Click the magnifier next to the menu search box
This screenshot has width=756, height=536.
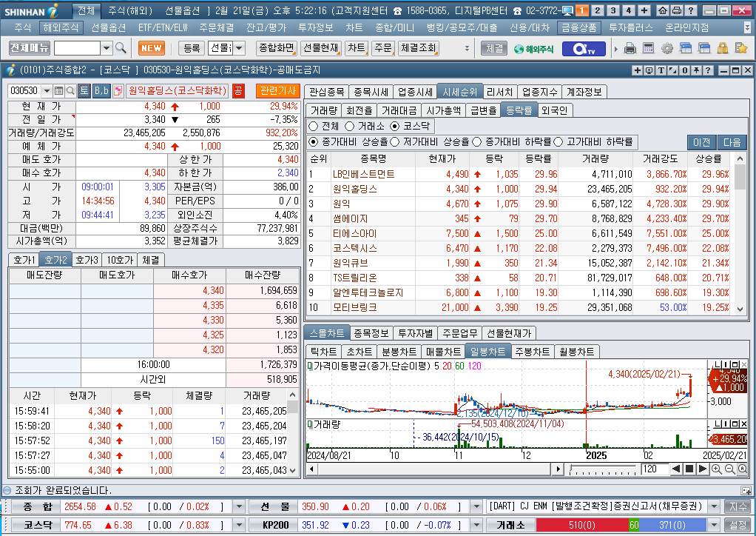tap(121, 48)
